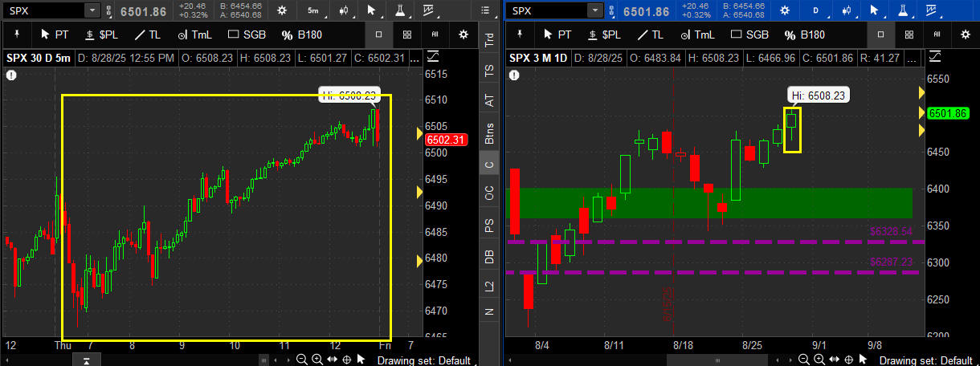Open symbol link clip icon on right chart
The height and width of the screenshot is (366, 980).
pos(612,10)
